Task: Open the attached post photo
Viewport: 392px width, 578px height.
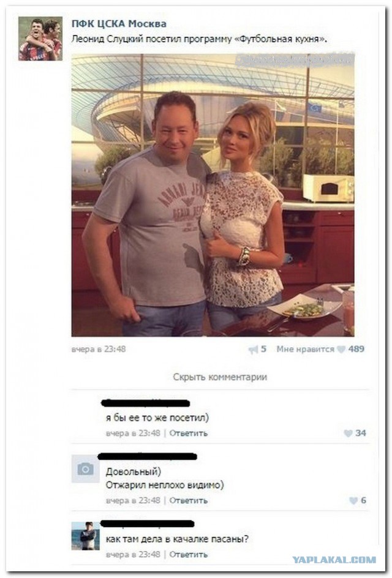Action: click(x=213, y=195)
